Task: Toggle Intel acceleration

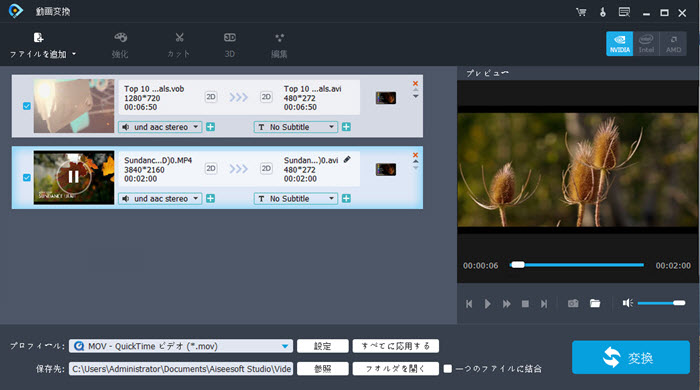Action: coord(646,43)
